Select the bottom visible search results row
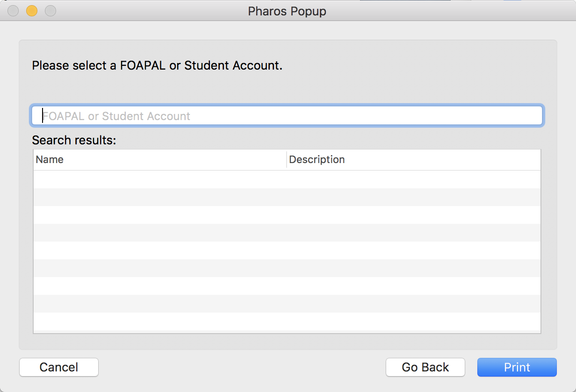576x392 pixels. (x=287, y=321)
